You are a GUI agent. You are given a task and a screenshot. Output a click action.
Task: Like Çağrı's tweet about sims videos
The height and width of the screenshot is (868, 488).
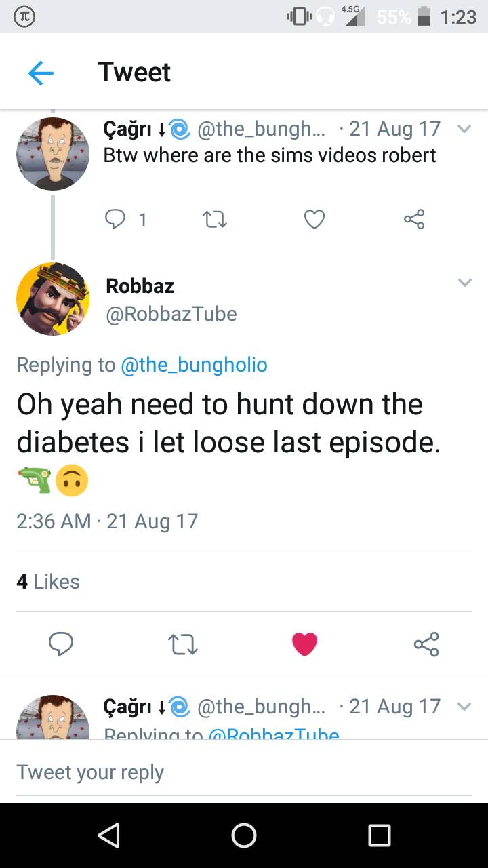pos(314,219)
